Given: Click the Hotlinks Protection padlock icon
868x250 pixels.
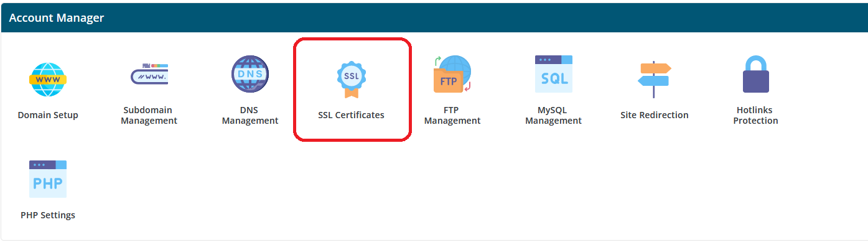Looking at the screenshot, I should (755, 74).
